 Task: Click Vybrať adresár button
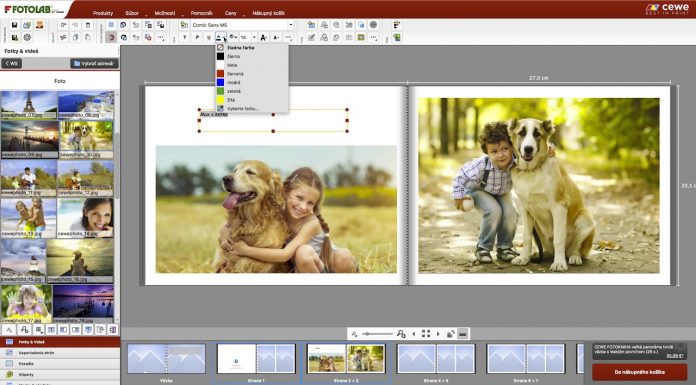point(94,64)
